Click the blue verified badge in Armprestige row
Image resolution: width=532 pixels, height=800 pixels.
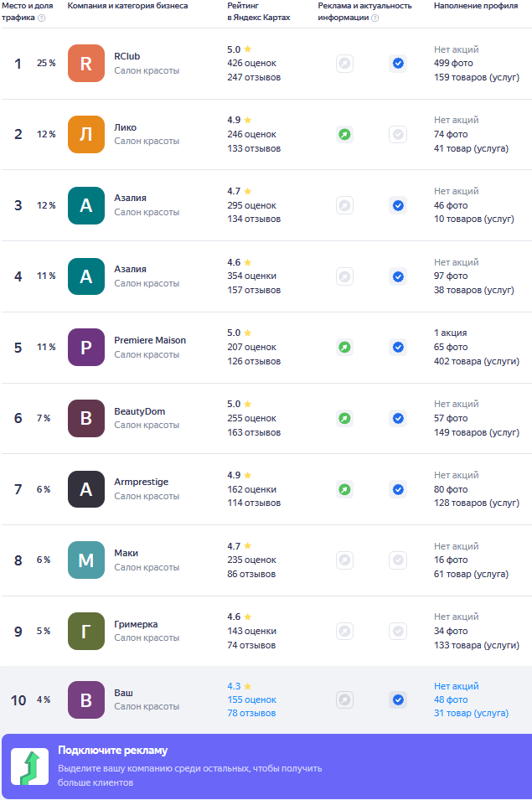pos(398,489)
